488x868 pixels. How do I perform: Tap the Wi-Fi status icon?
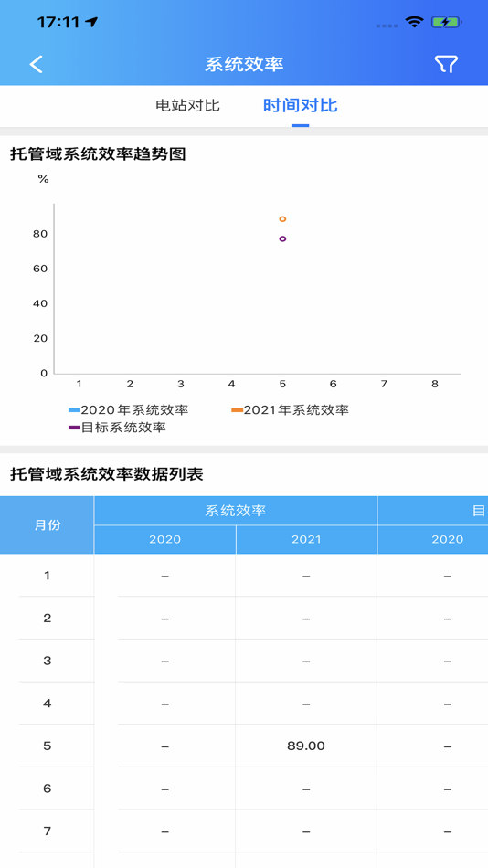point(414,22)
